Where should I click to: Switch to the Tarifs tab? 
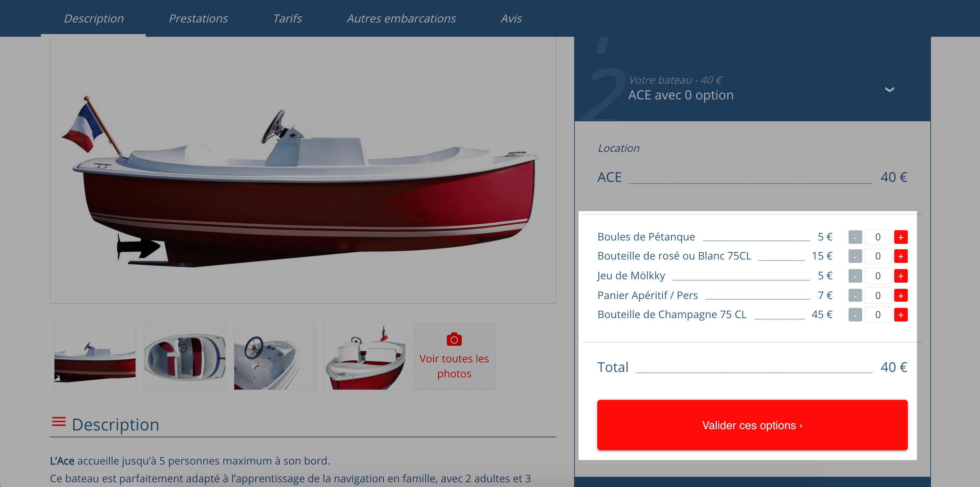pos(287,18)
